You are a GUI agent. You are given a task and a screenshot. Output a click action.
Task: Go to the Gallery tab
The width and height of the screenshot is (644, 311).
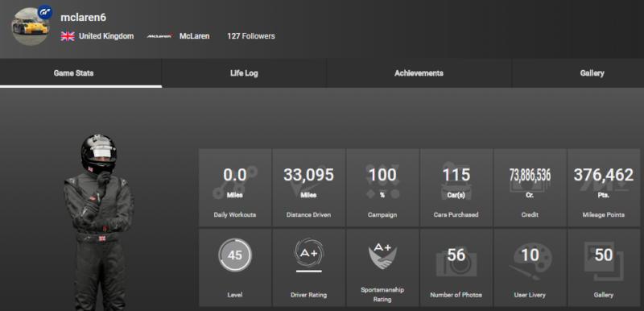click(578, 73)
